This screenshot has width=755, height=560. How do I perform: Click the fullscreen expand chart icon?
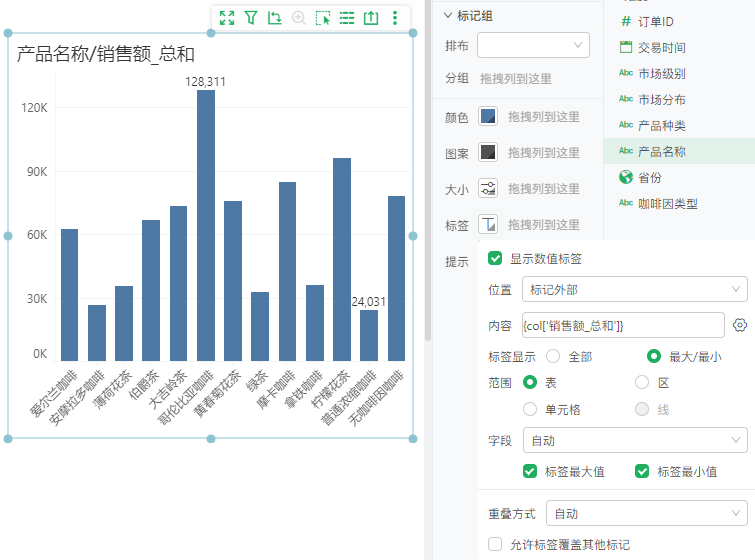[227, 18]
